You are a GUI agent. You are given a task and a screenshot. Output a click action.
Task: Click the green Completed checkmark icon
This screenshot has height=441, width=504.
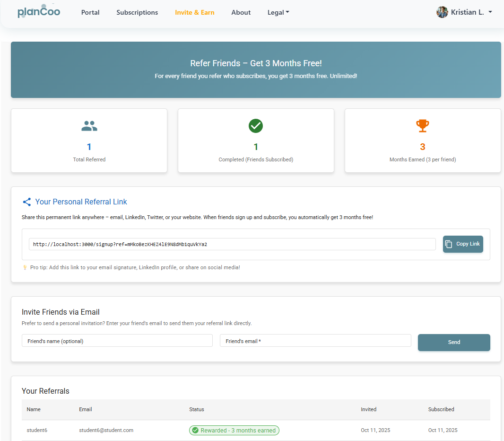point(256,126)
